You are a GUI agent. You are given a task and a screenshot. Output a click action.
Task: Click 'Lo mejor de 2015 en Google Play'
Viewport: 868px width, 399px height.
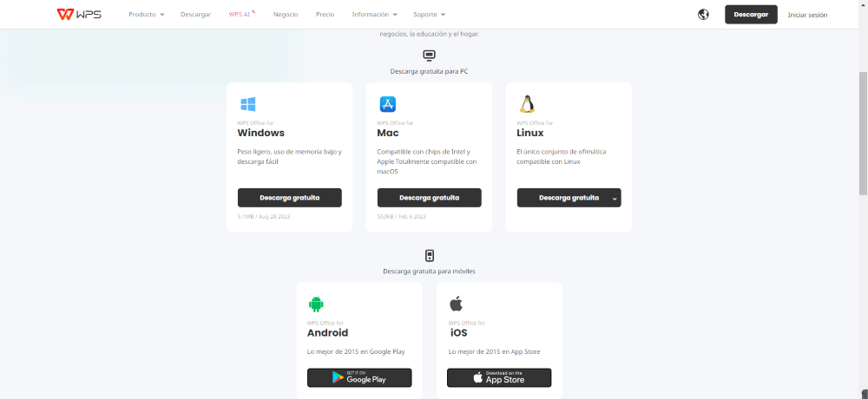[x=357, y=351]
